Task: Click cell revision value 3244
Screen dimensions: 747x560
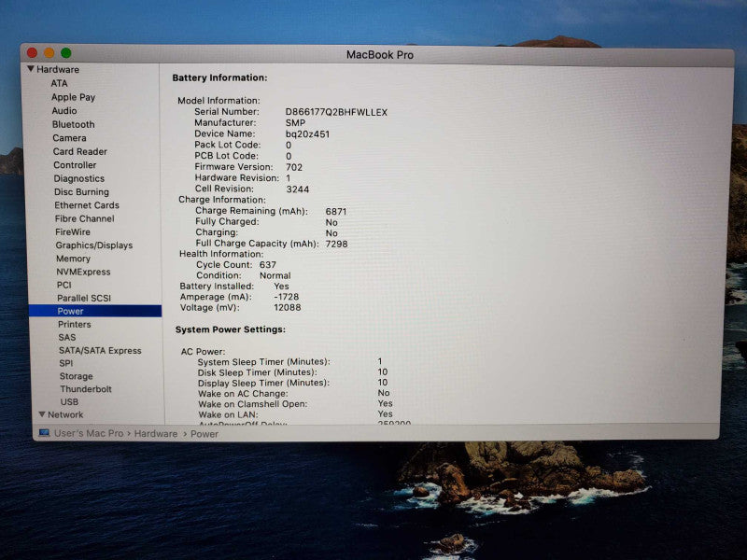Action: pos(298,189)
